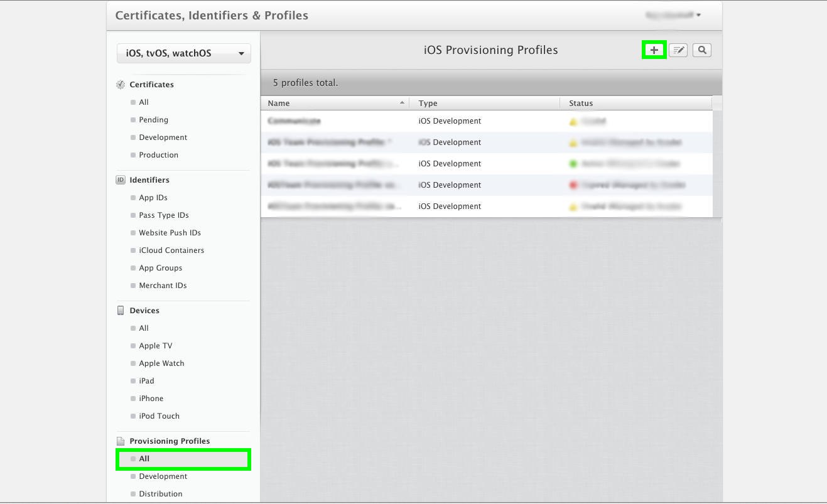Click the Identifiers ID icon
This screenshot has height=504, width=827.
coord(121,180)
